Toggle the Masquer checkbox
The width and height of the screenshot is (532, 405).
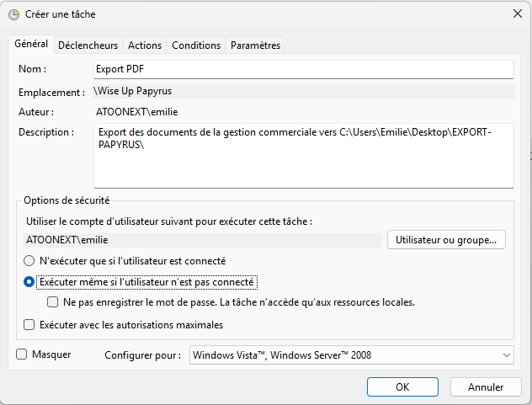(x=22, y=354)
